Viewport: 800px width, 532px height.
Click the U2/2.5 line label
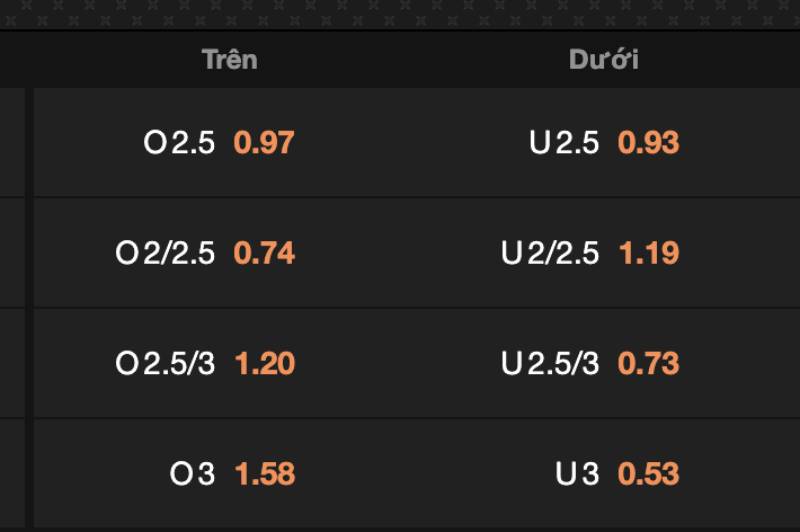pyautogui.click(x=550, y=253)
